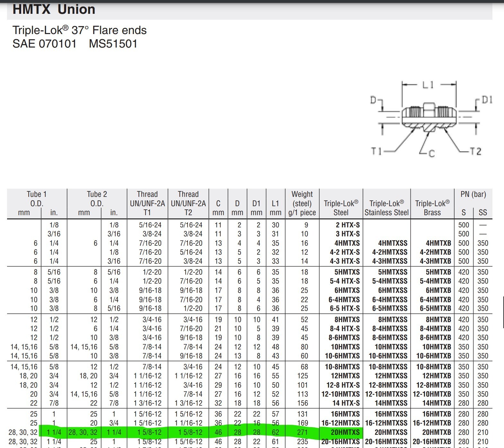
Task: Click the Triple-Lok Steel column header
Action: [x=341, y=208]
